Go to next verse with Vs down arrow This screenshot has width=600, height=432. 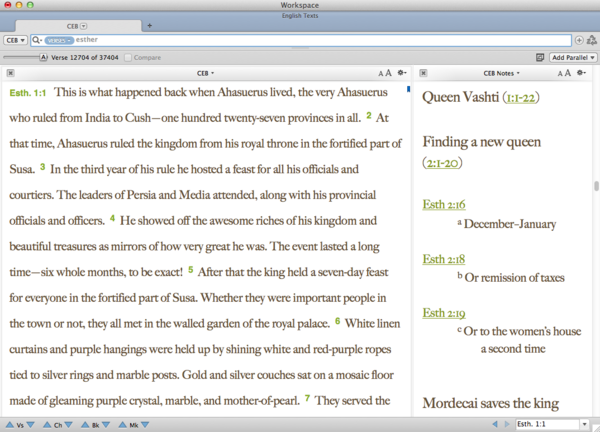[x=30, y=425]
